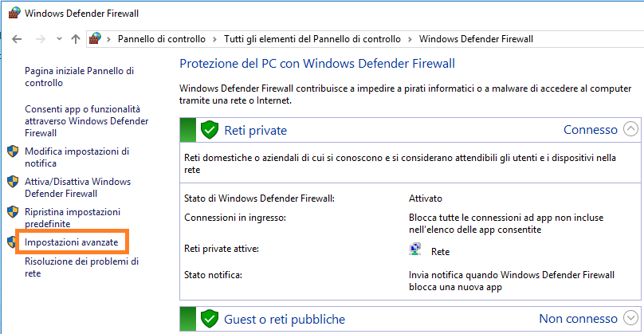This screenshot has height=334, width=644.
Task: Click the green shield beside Guest o reti pubbliche
Action: tap(209, 319)
